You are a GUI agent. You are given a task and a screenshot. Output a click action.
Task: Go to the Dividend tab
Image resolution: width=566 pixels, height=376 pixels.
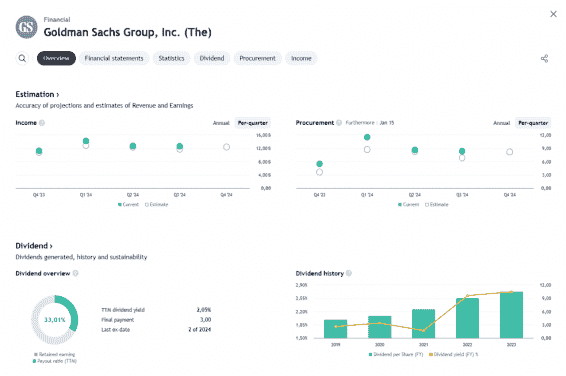[x=212, y=58]
